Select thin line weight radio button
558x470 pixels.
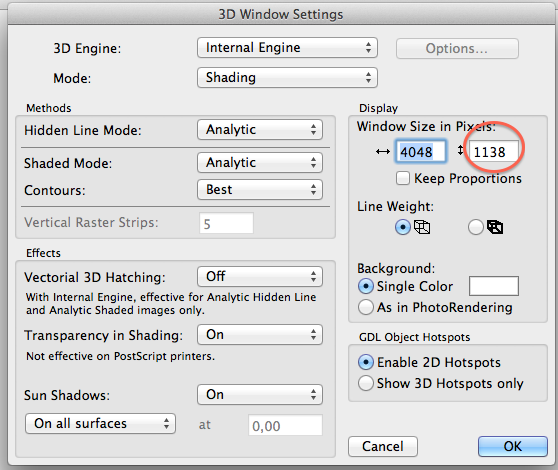pos(403,227)
